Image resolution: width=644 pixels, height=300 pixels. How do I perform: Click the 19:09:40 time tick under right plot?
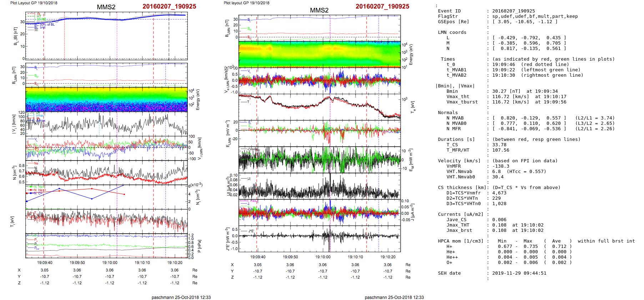[x=258, y=257]
